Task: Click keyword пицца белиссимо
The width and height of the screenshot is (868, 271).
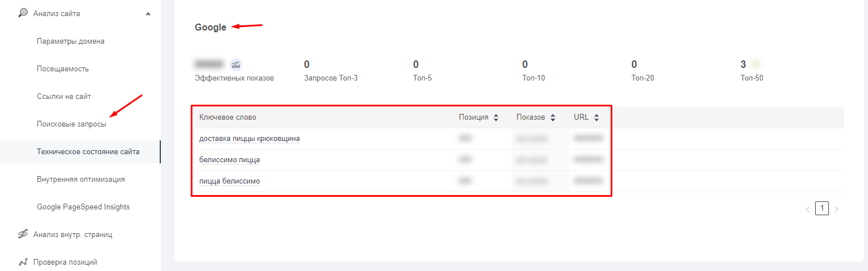Action: click(229, 181)
